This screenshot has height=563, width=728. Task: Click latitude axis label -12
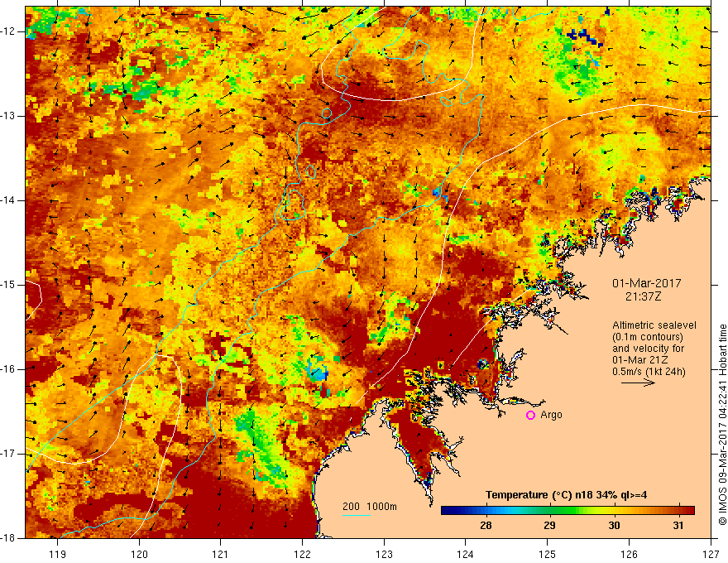point(9,31)
